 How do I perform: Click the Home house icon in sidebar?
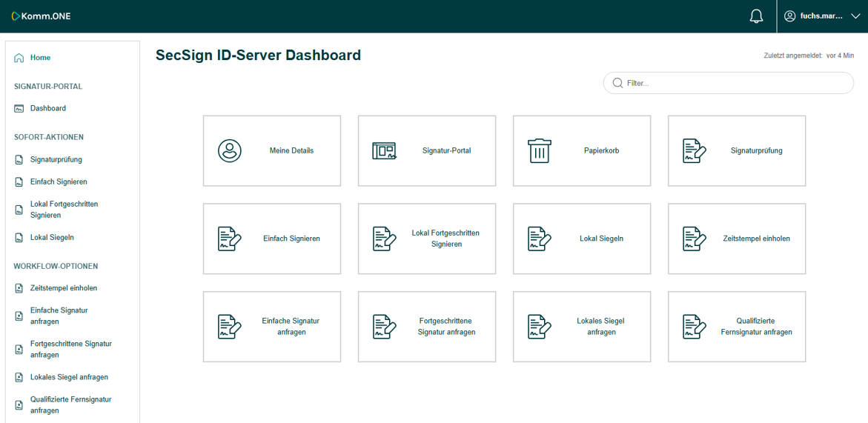(x=19, y=58)
